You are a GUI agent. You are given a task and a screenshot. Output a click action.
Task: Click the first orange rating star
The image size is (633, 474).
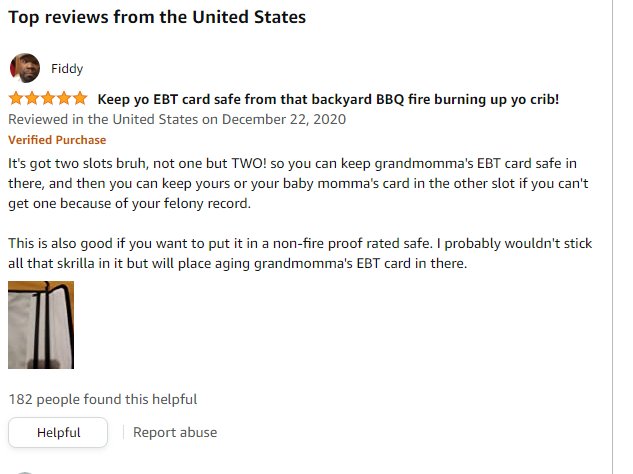pyautogui.click(x=16, y=98)
